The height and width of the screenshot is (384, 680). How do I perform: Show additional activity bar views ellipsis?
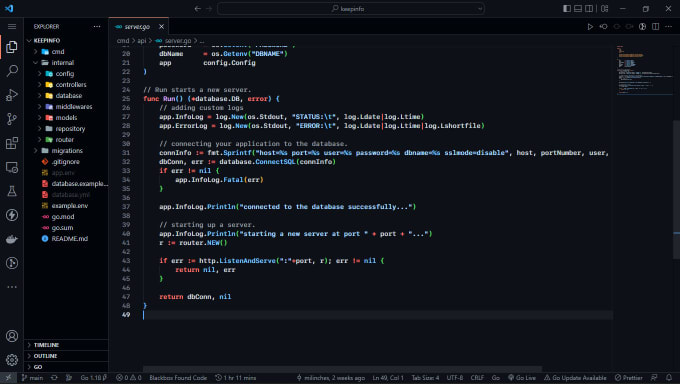[x=12, y=287]
